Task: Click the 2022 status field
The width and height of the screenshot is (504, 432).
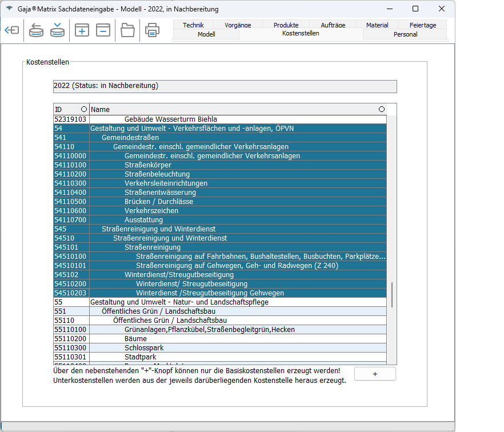Action: coord(225,86)
